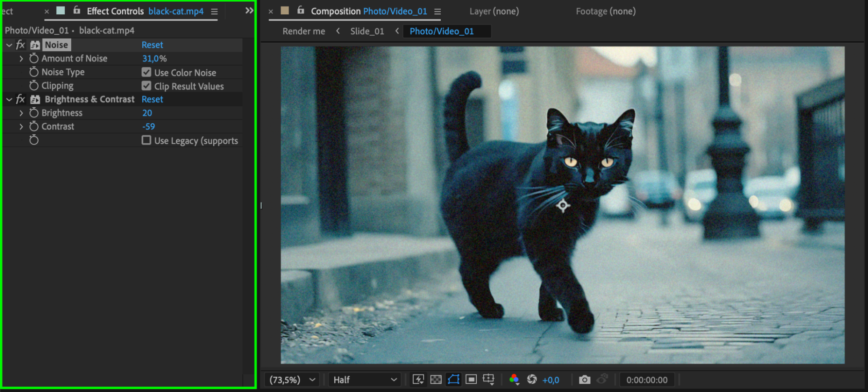Click the Region of Interest icon

click(471, 380)
